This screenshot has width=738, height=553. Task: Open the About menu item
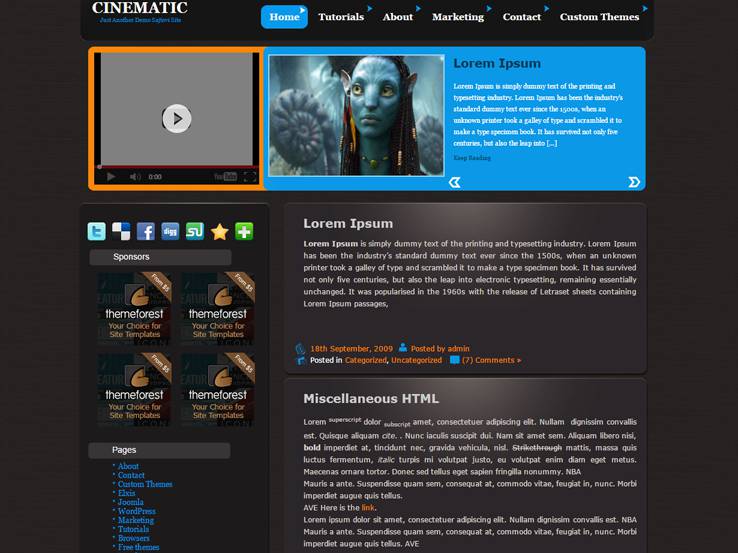[397, 17]
